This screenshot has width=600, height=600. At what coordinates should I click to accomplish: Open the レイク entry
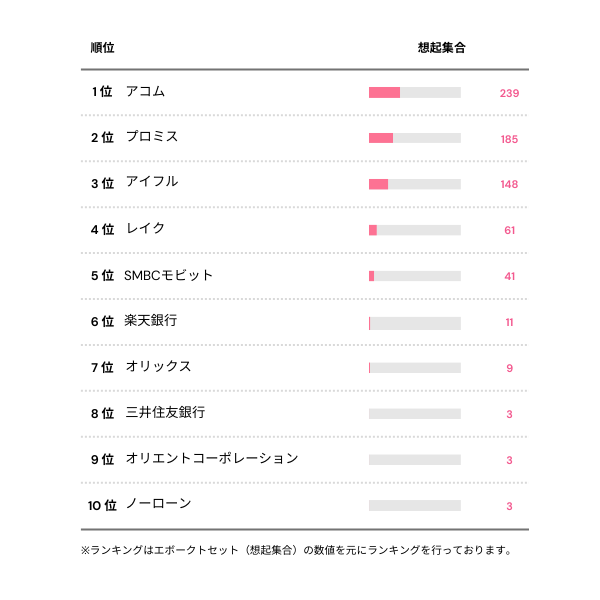[146, 229]
